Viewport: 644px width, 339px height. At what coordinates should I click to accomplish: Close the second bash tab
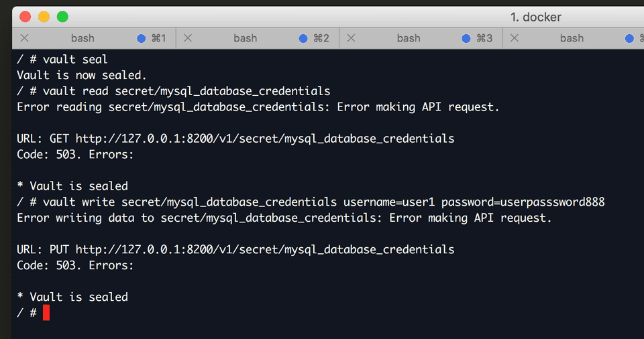click(188, 38)
